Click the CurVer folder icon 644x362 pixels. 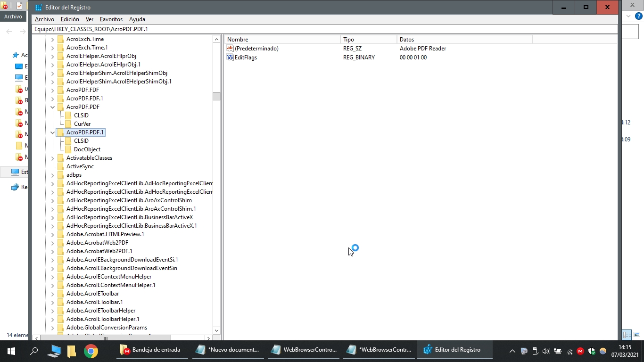[68, 124]
